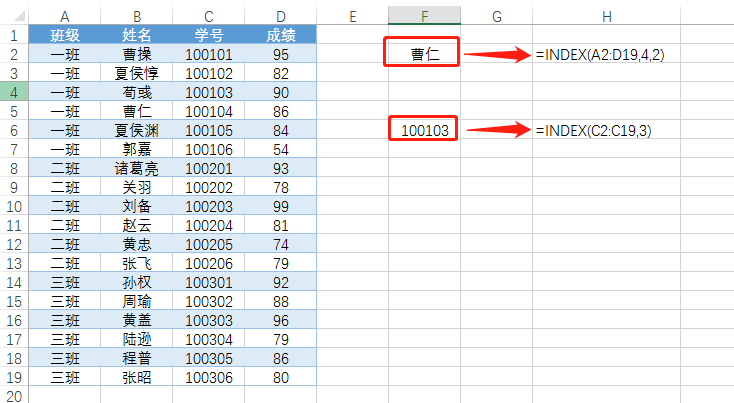The image size is (734, 403).
Task: Select column A header
Action: 65,16
